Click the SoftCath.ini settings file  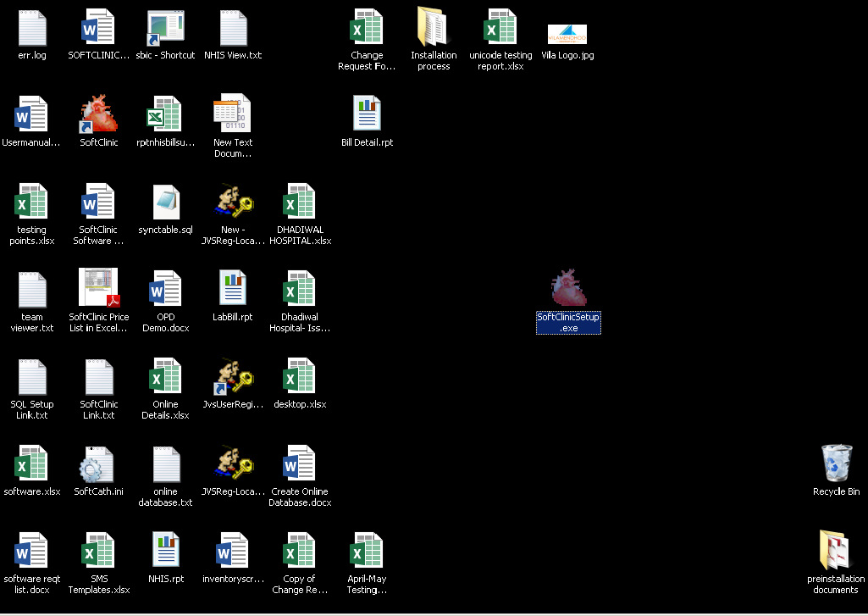(x=99, y=464)
